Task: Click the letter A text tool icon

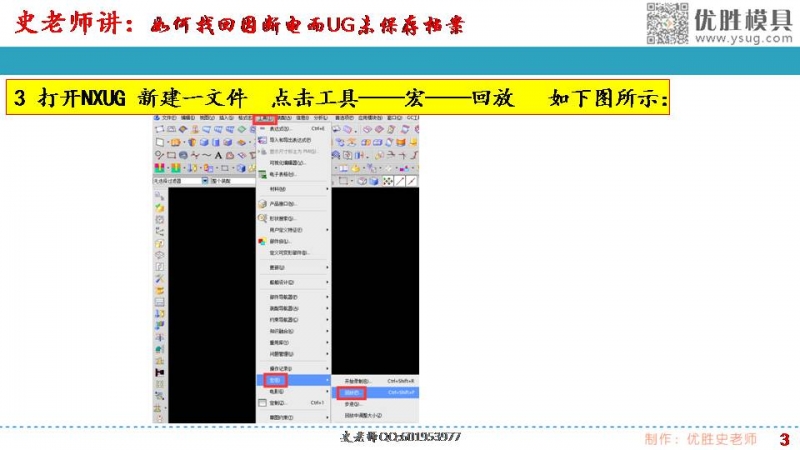Action: click(218, 155)
